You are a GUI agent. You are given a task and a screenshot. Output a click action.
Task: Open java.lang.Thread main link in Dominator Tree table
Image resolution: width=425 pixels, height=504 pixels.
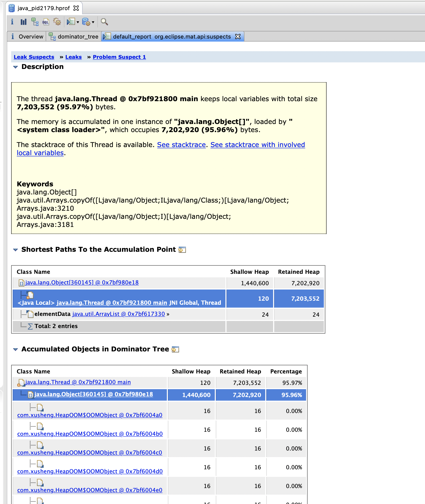coord(78,382)
